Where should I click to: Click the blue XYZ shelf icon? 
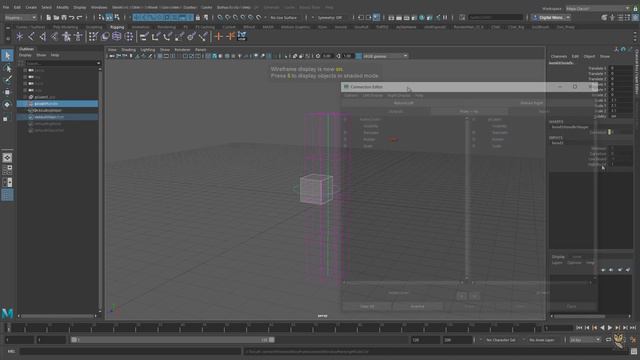pos(242,37)
